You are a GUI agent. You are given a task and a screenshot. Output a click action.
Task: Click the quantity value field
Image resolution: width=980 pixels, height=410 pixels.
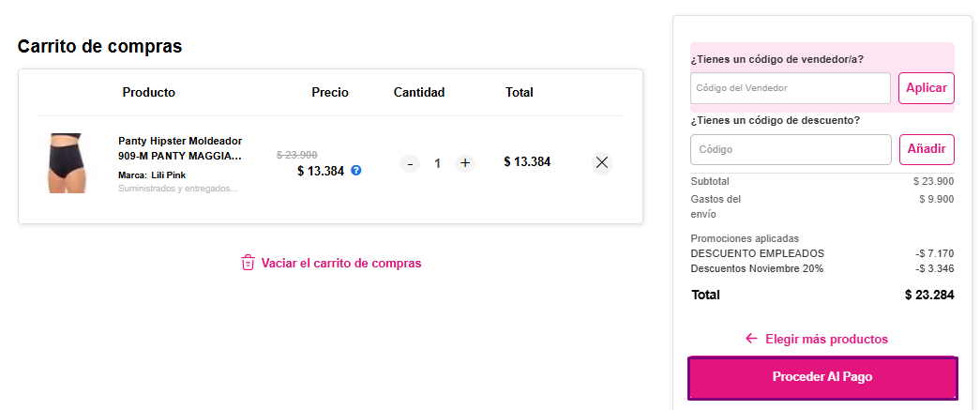pos(437,163)
